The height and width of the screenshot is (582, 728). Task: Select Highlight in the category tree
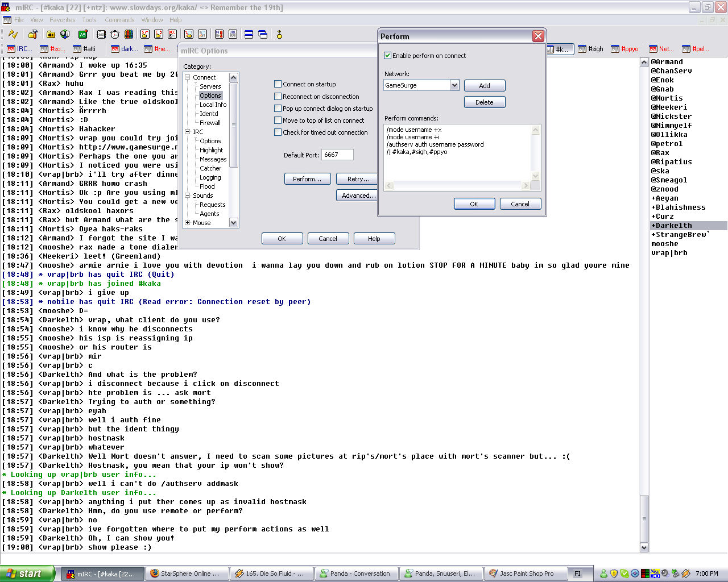211,150
